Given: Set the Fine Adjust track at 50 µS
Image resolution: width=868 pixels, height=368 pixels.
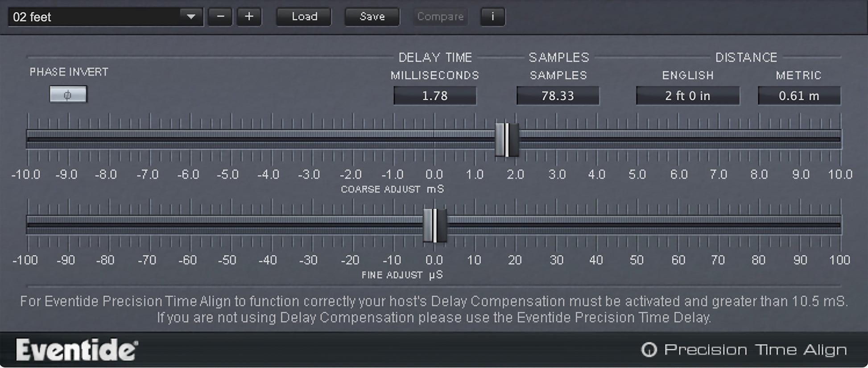Looking at the screenshot, I should [x=637, y=225].
